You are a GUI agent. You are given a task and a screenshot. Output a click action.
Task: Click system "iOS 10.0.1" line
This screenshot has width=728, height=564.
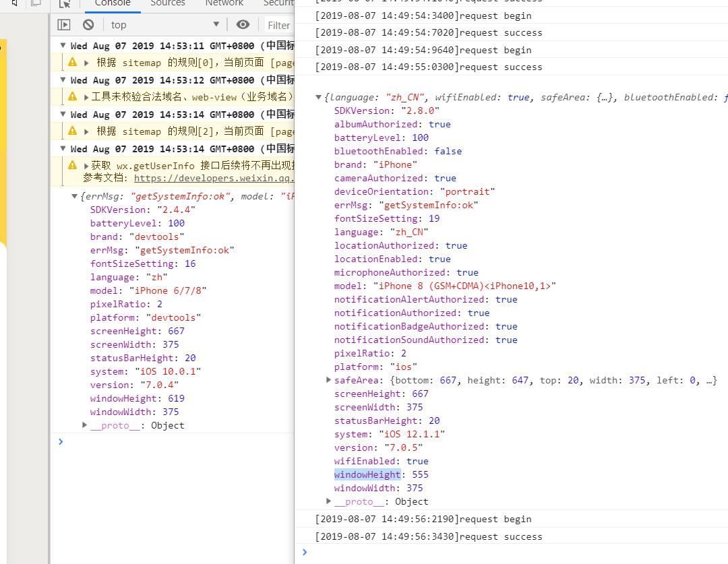coord(146,371)
